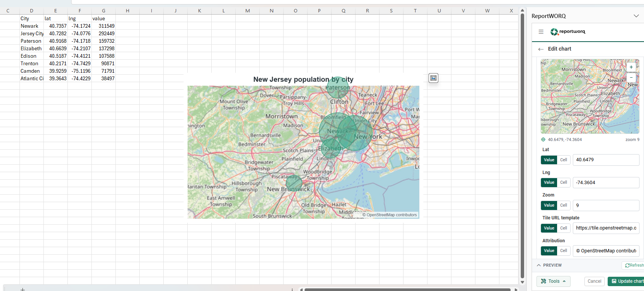
Task: Click the reportworq logo
Action: pyautogui.click(x=568, y=31)
